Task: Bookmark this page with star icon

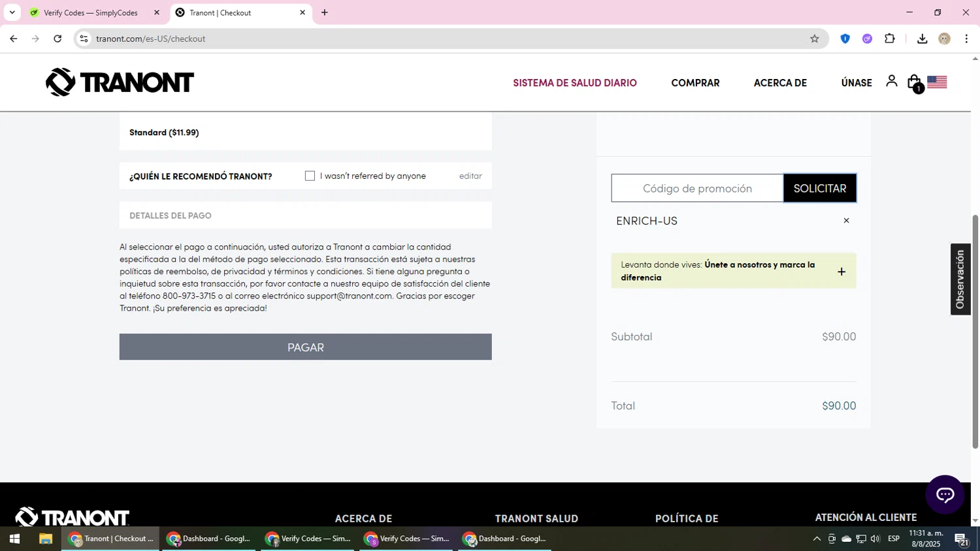Action: tap(814, 39)
